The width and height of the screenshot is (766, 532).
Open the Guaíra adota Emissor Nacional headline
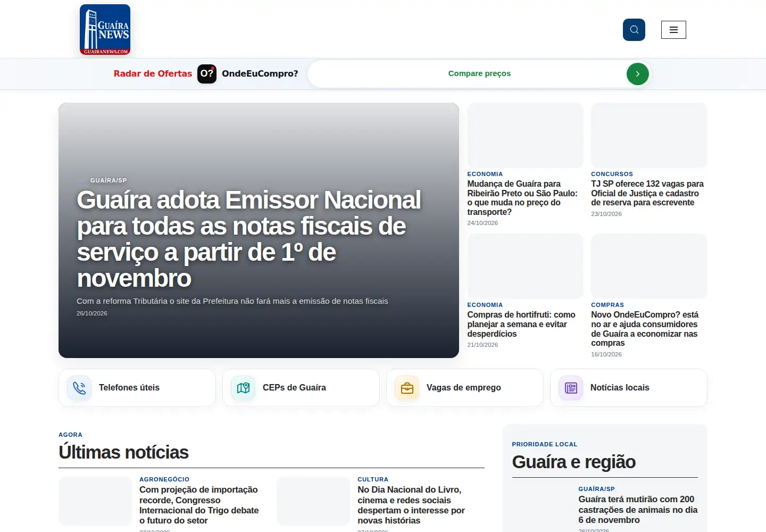pyautogui.click(x=249, y=239)
